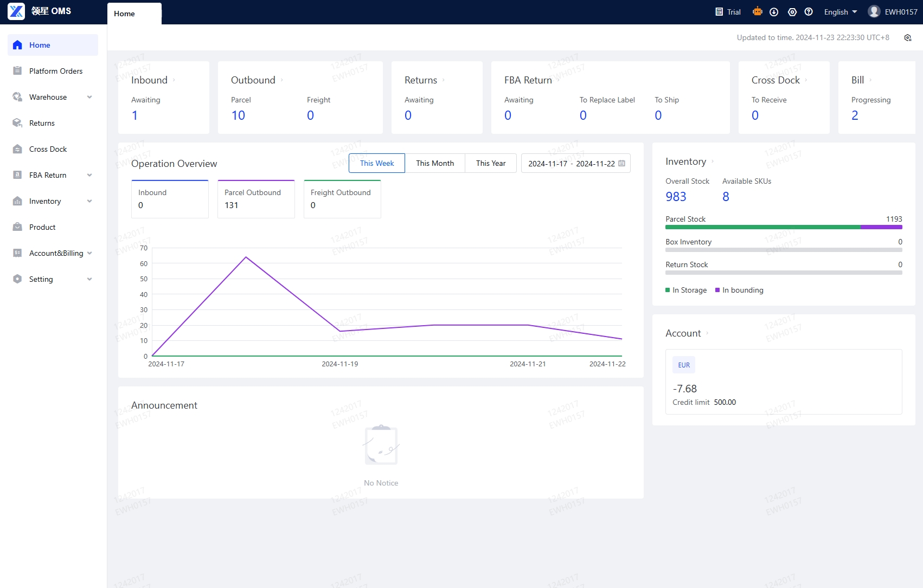Go to Cross Dock in sidebar
Screen dimensions: 923x588
[48, 149]
